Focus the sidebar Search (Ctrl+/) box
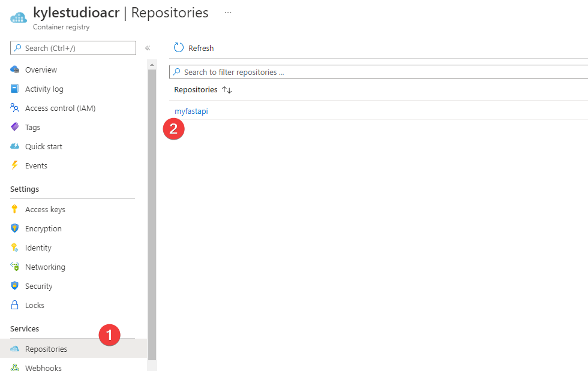Screen dimensions: 588x371 click(x=73, y=48)
